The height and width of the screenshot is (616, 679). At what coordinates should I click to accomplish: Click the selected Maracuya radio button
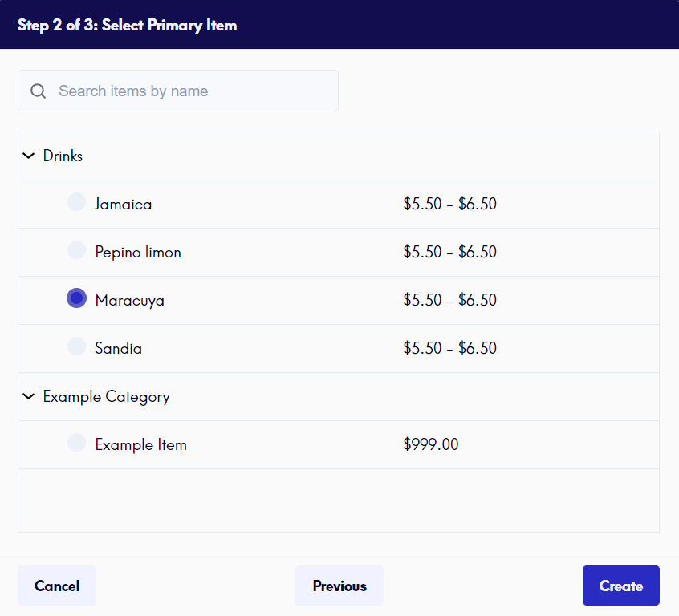[76, 298]
